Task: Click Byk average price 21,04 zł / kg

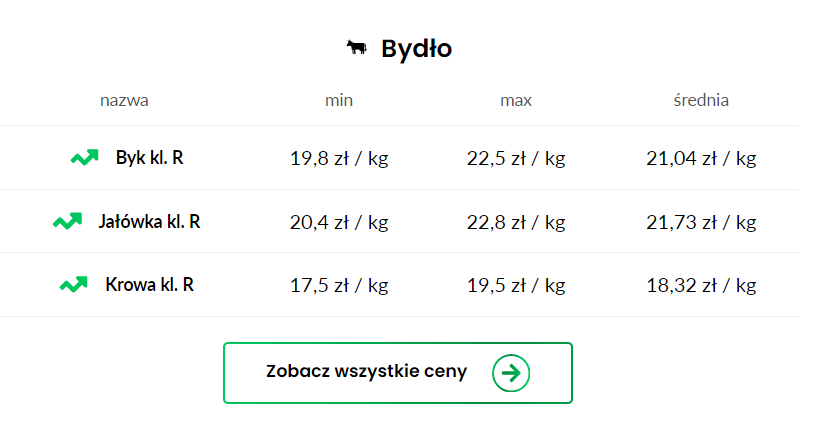Action: click(701, 159)
